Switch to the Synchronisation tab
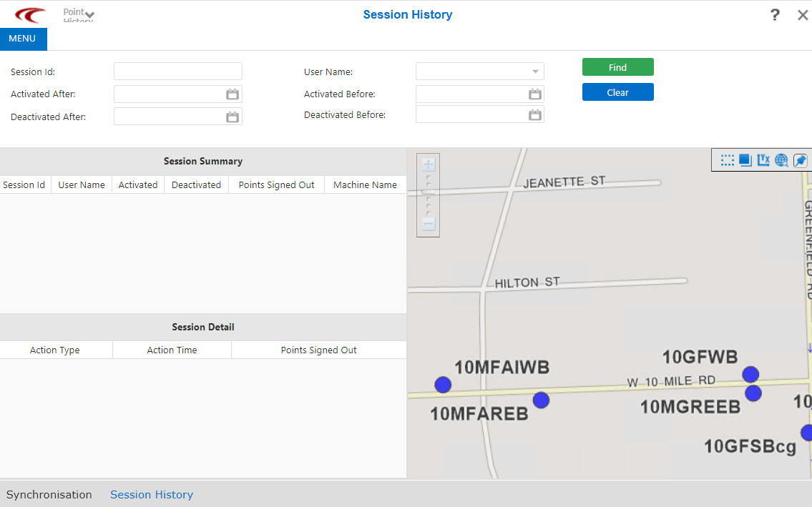The height and width of the screenshot is (507, 812). click(x=49, y=494)
